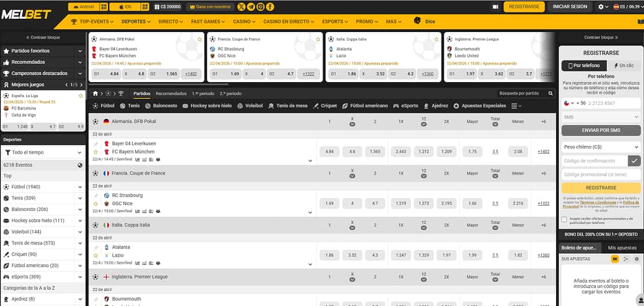Open CASINO EN DIRECTO menu
The width and height of the screenshot is (644, 306).
coord(289,21)
